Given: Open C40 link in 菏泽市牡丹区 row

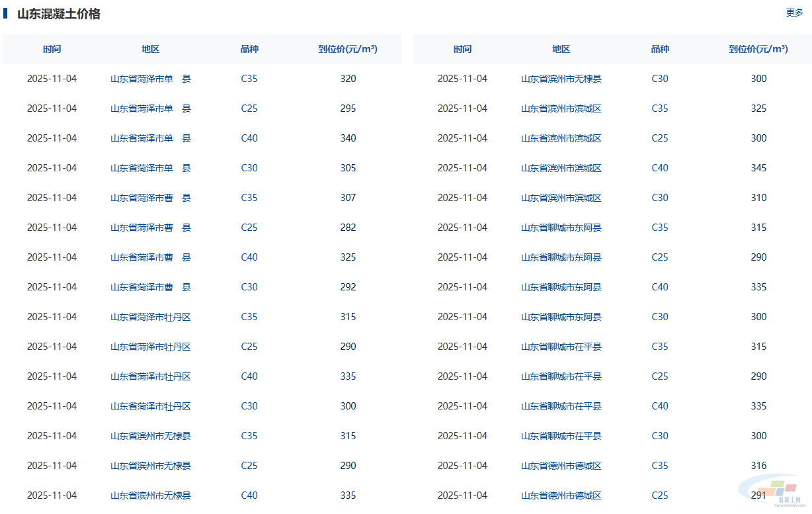Looking at the screenshot, I should point(249,376).
